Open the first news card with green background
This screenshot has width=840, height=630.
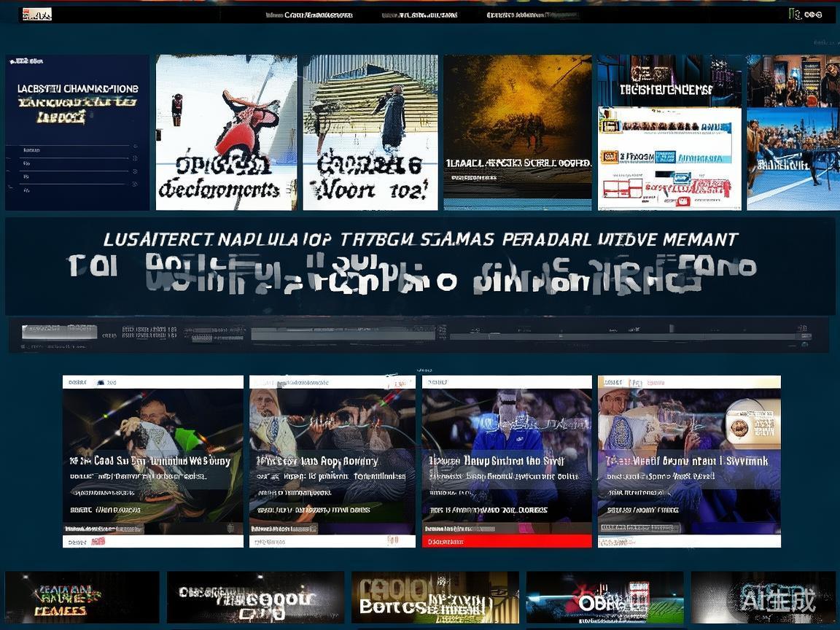click(152, 462)
